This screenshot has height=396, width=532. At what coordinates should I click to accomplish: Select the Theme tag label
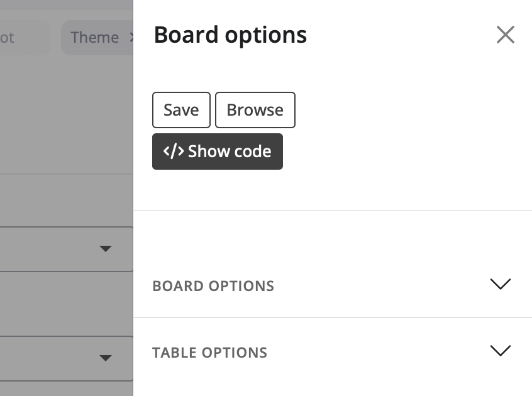point(94,38)
